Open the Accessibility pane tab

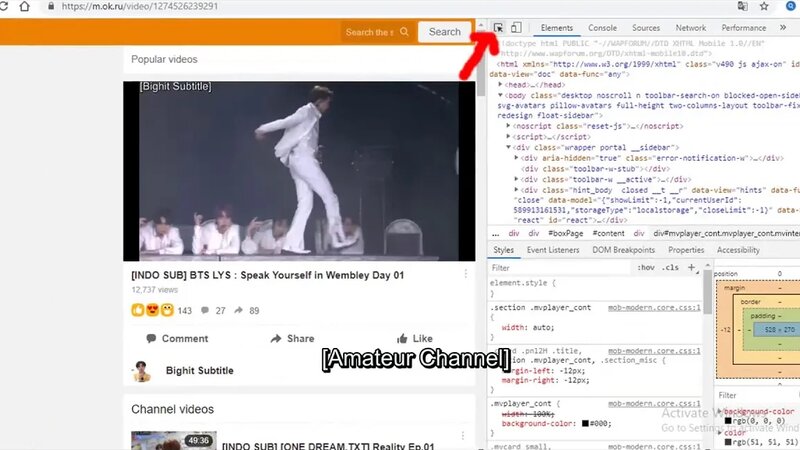(x=738, y=250)
